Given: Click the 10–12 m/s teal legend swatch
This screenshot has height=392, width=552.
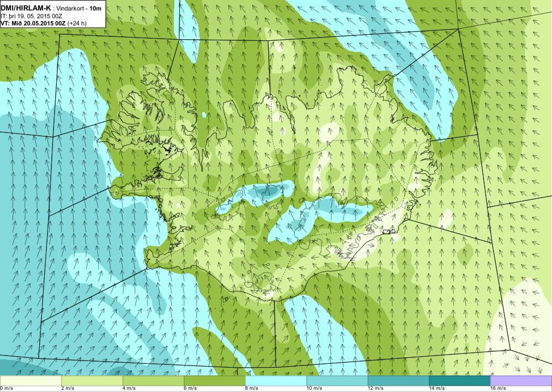Looking at the screenshot, I should pos(337,380).
